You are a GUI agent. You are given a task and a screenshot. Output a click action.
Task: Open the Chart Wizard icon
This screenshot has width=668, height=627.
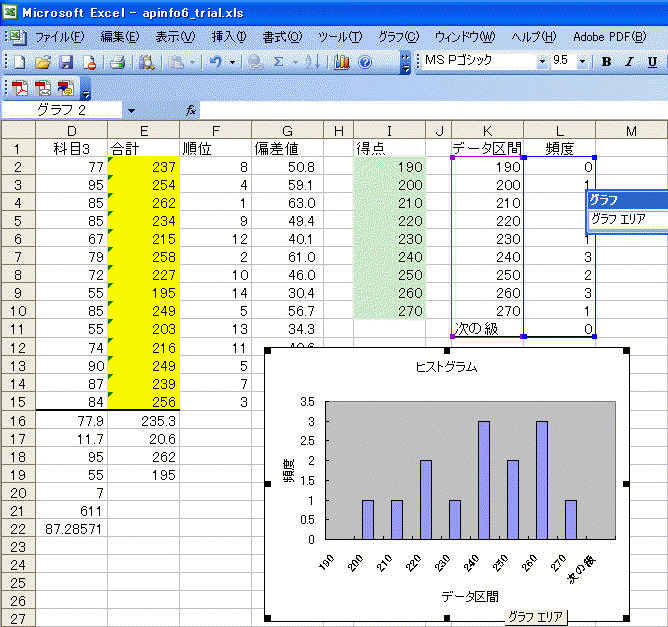point(342,62)
